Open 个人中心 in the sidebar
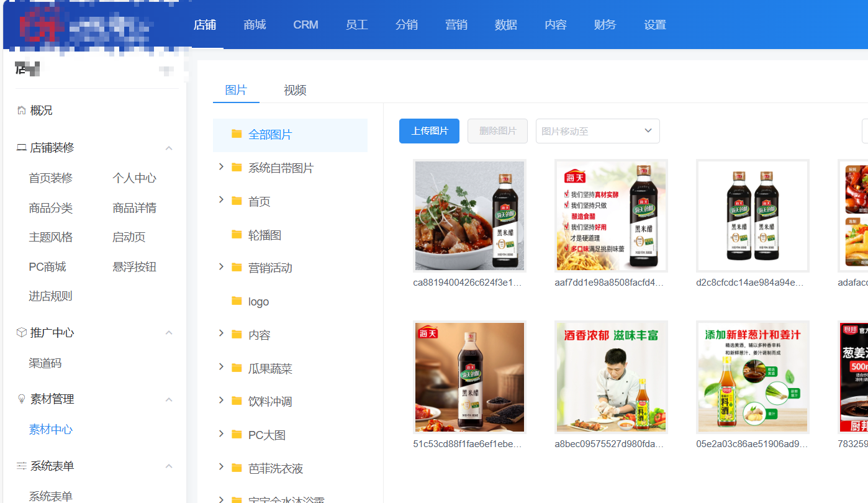The height and width of the screenshot is (503, 868). point(134,178)
